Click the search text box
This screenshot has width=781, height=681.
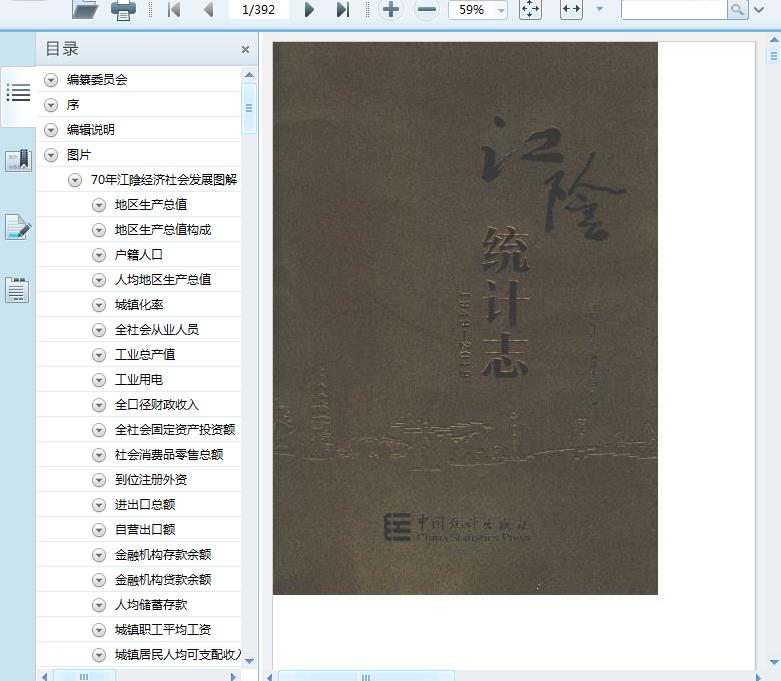674,10
